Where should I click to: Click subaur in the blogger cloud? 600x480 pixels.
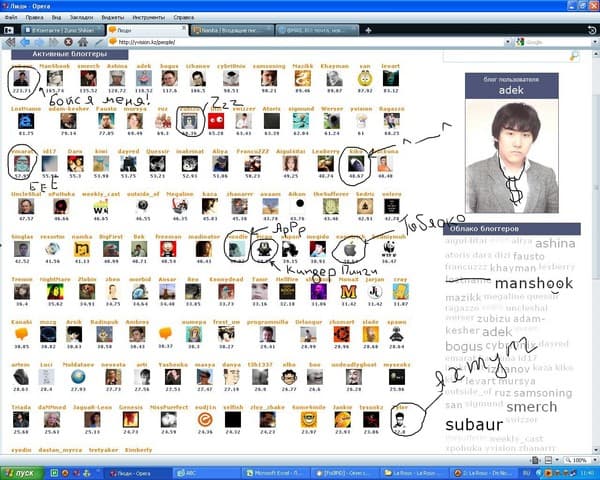pyautogui.click(x=474, y=425)
